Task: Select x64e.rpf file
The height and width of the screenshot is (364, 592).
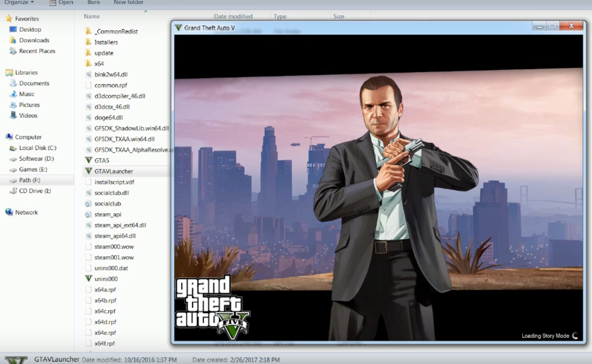Action: [x=105, y=333]
